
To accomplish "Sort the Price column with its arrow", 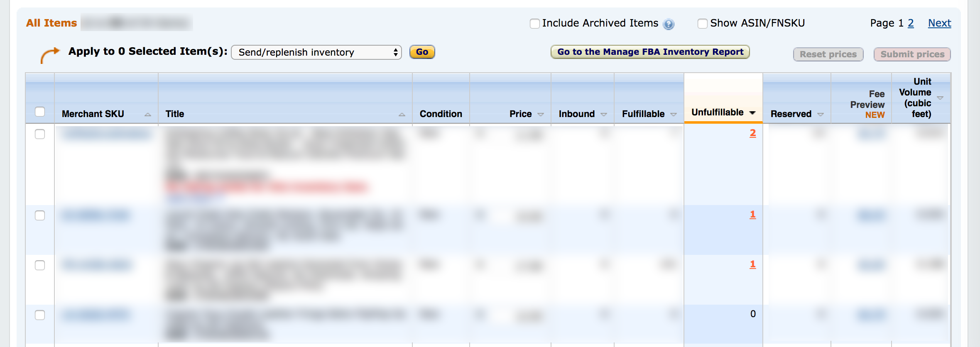I will point(541,115).
